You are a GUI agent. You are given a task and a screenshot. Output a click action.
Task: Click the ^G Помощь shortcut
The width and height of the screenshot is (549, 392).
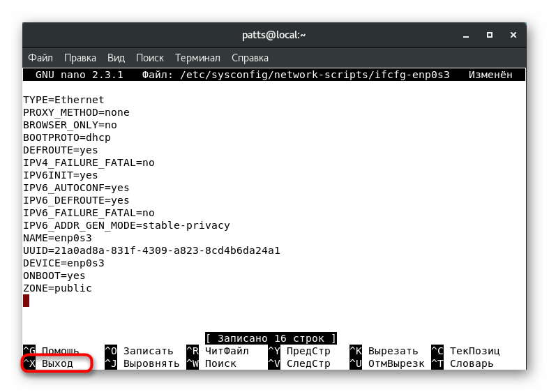pyautogui.click(x=51, y=351)
